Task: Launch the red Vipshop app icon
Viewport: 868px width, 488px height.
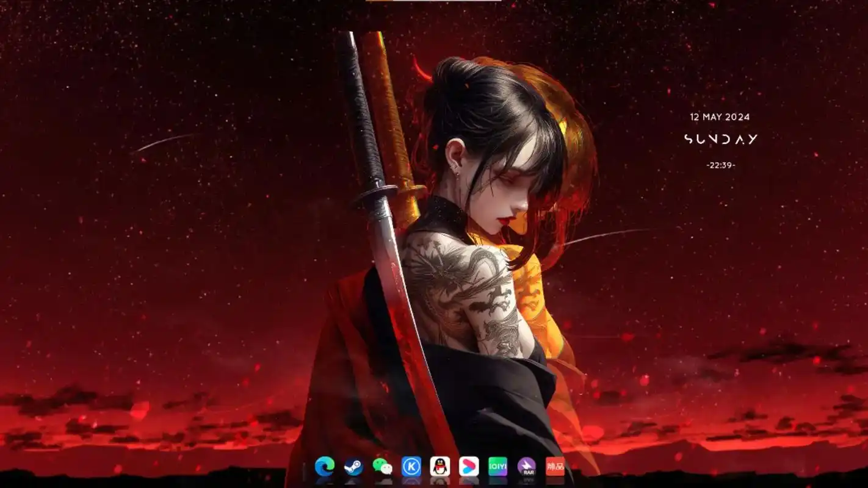Action: (x=555, y=467)
